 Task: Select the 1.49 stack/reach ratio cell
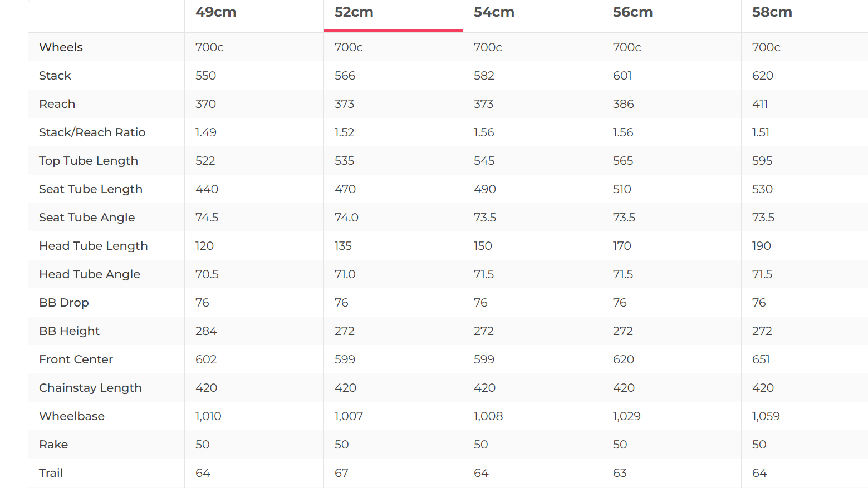[x=206, y=132]
